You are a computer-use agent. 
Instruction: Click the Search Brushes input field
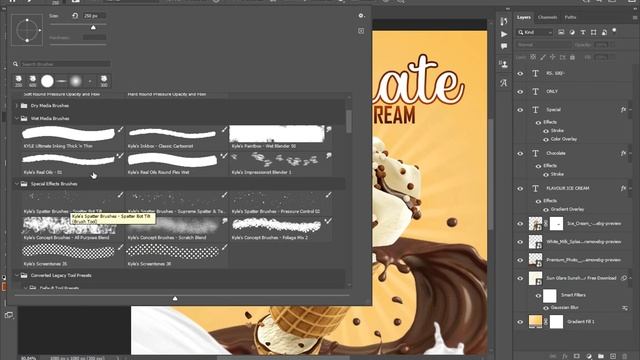coord(65,64)
